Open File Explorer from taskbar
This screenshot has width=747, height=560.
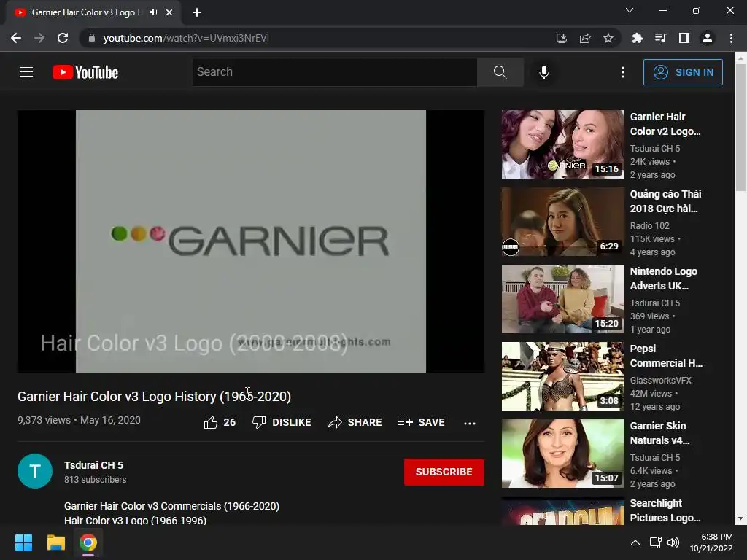pos(55,542)
